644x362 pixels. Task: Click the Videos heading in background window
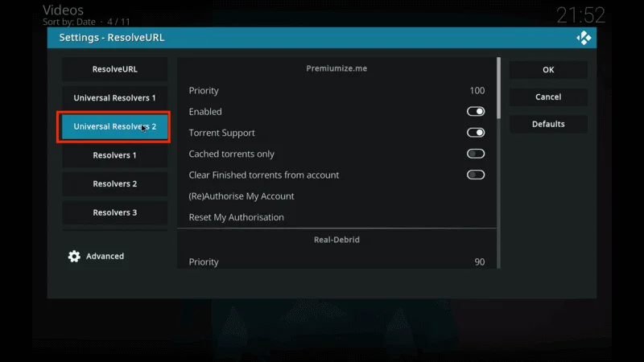[64, 10]
